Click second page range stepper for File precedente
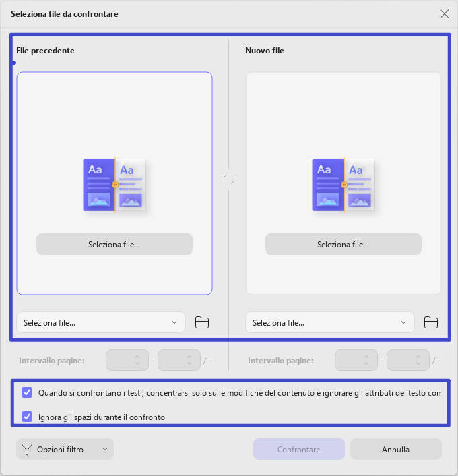The height and width of the screenshot is (476, 458). pos(179,360)
